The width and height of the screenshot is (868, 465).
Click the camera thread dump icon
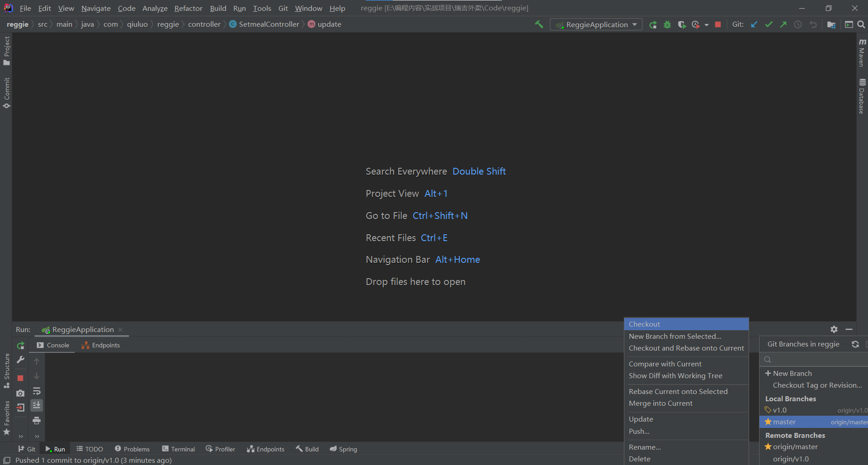click(x=20, y=393)
